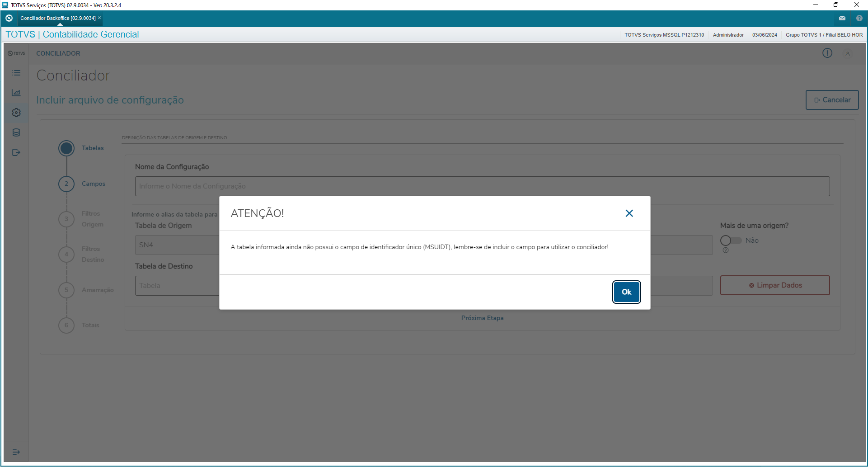The height and width of the screenshot is (467, 868).
Task: Open the chart dashboard sidebar icon
Action: click(16, 93)
